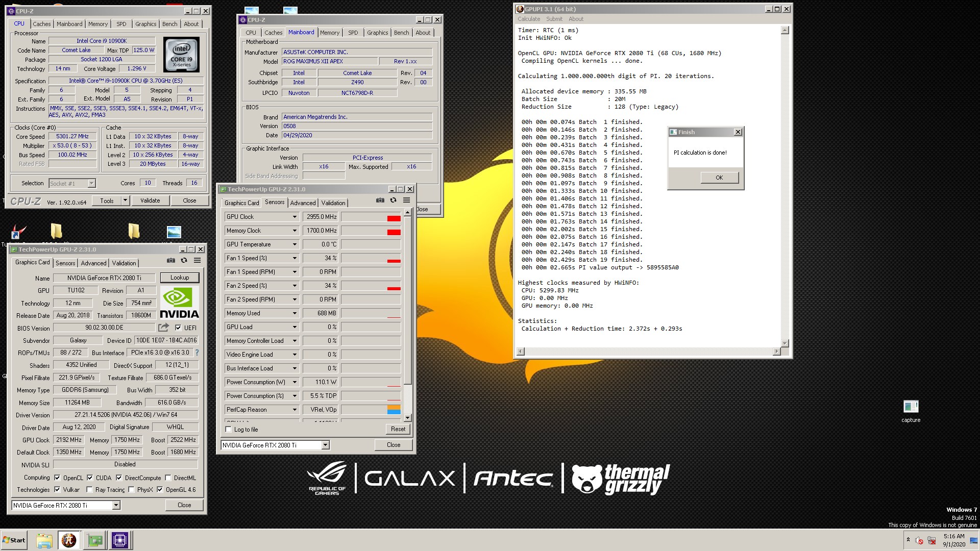The width and height of the screenshot is (980, 551).
Task: Open the Calculate menu in GPUPI
Action: [x=529, y=19]
